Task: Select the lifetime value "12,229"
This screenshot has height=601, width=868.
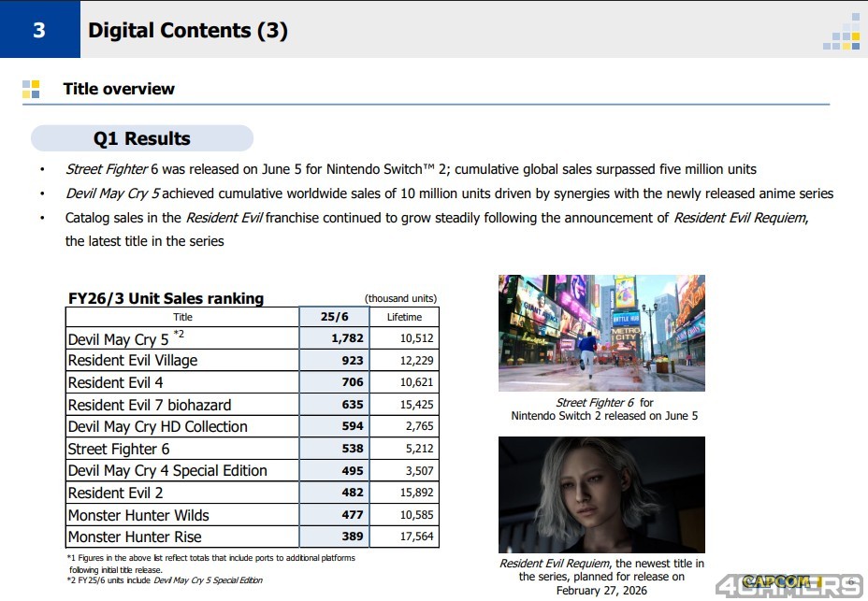Action: coord(417,360)
